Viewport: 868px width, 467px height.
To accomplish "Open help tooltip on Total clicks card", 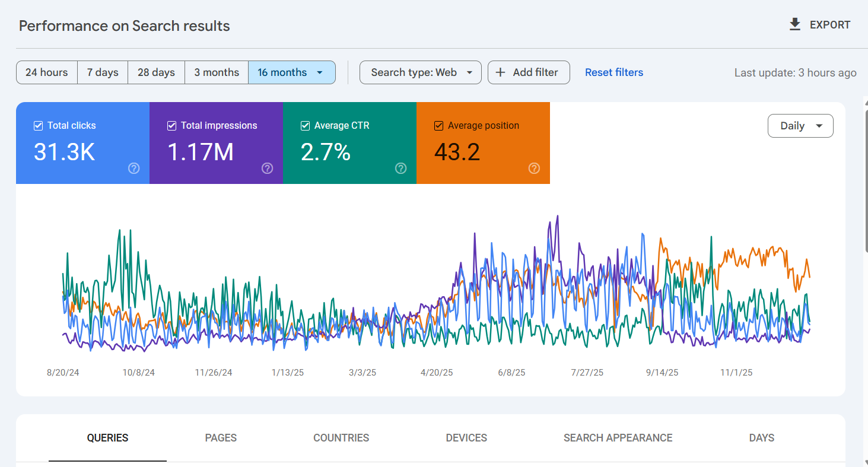I will (x=133, y=168).
